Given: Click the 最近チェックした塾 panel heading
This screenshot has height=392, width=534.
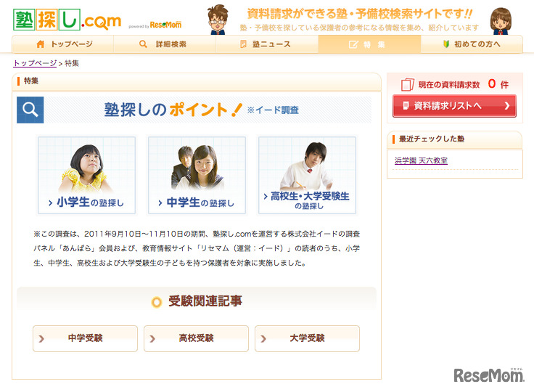Looking at the screenshot, I should pos(432,139).
